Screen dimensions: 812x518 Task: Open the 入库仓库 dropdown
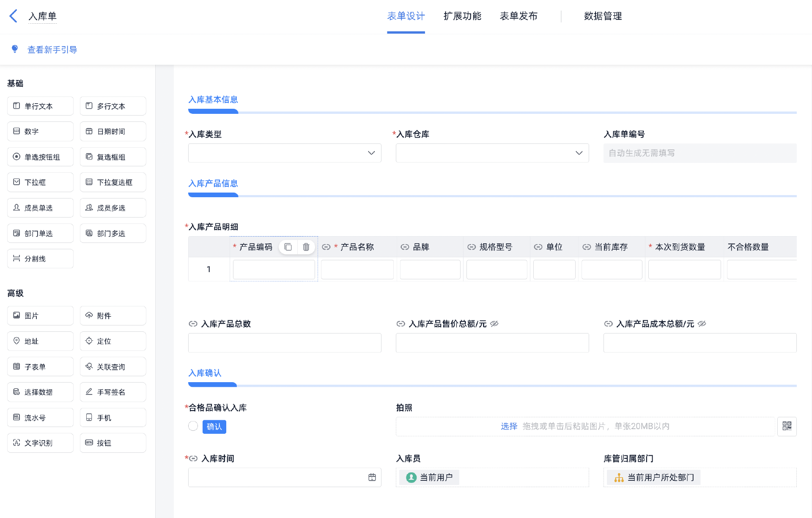tap(492, 153)
